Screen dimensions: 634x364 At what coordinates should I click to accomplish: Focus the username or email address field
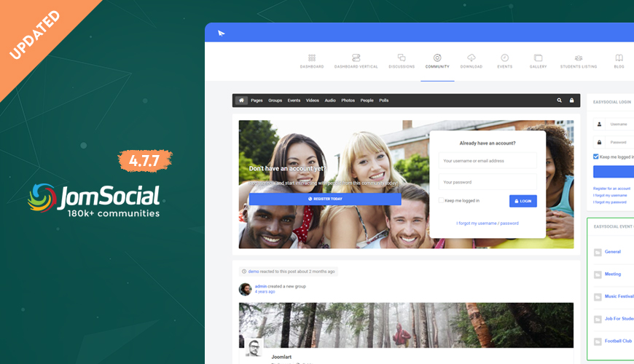[x=488, y=160]
